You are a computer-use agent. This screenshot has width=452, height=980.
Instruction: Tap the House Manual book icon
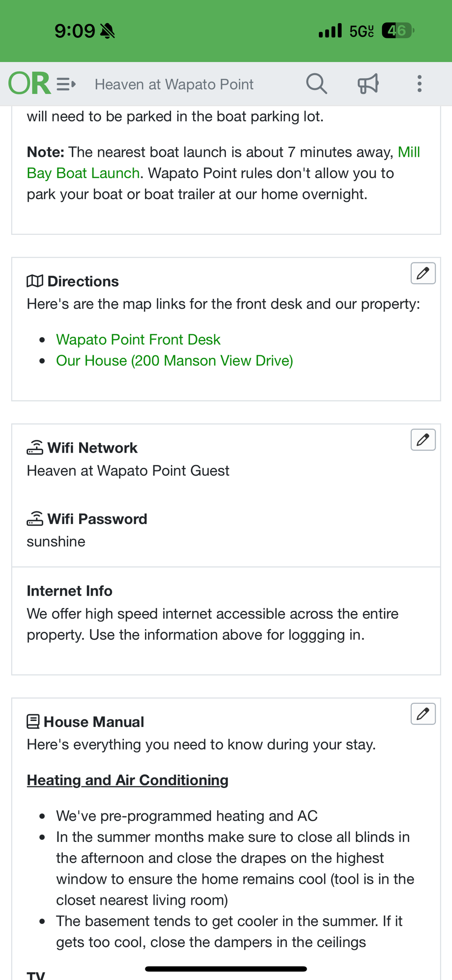coord(33,721)
